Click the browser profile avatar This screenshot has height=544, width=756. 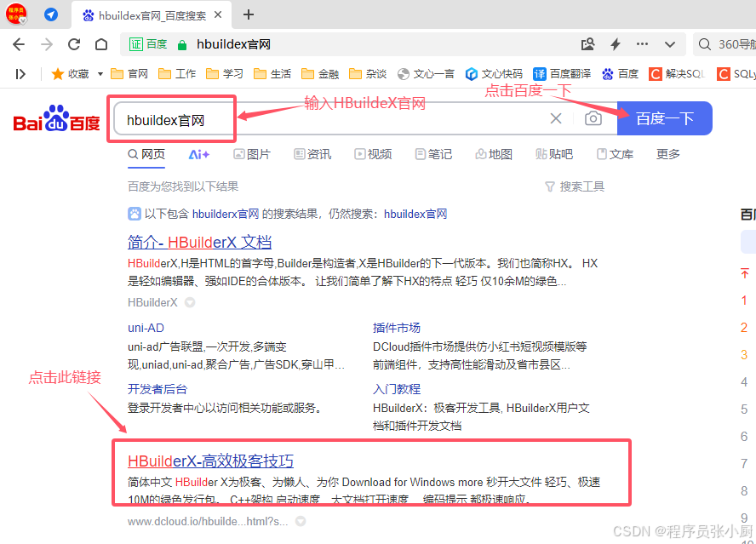(x=16, y=14)
